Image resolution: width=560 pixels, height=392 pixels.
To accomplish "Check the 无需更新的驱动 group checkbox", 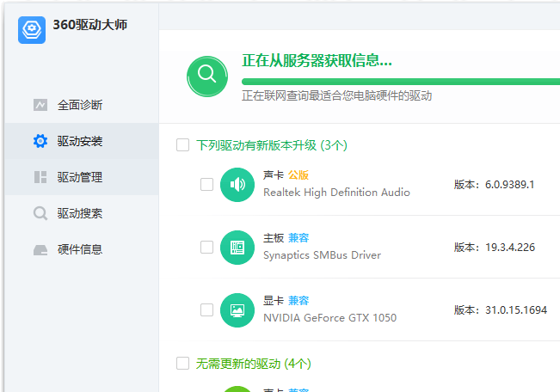I will pyautogui.click(x=183, y=363).
